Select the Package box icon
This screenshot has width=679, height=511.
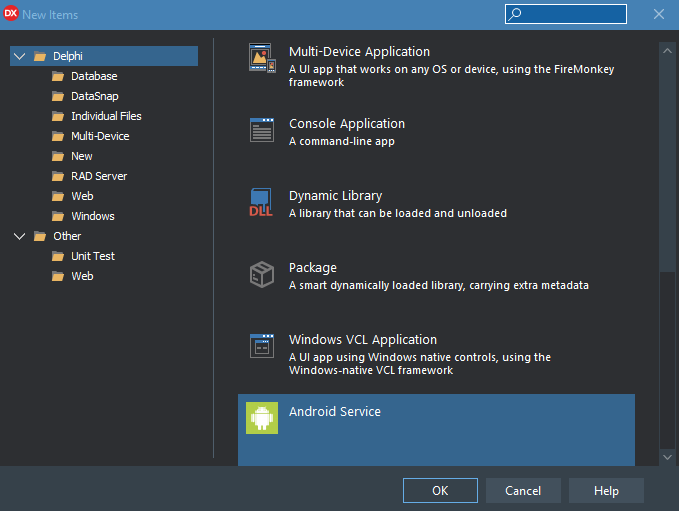[262, 274]
